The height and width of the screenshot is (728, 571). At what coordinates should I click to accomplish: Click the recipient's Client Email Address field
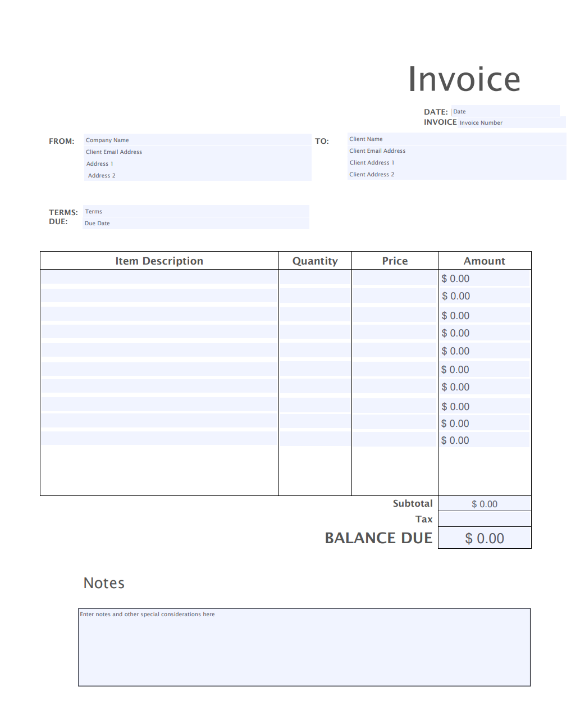click(x=456, y=151)
